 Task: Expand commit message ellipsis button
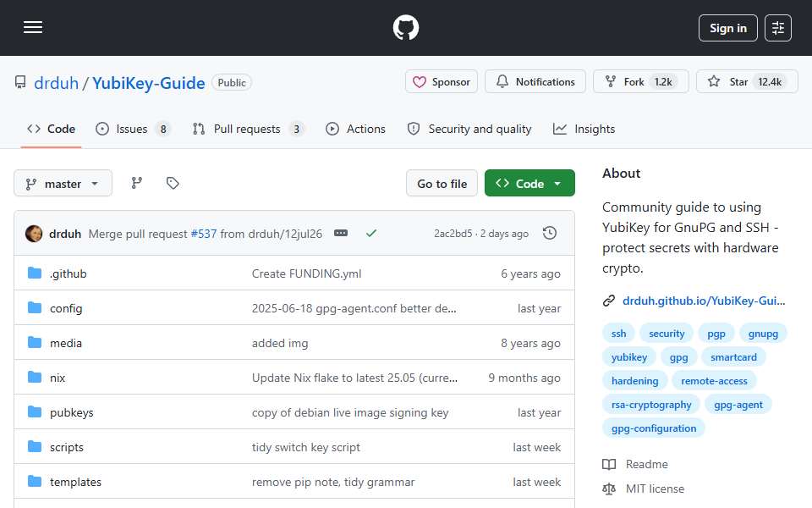pyautogui.click(x=341, y=234)
